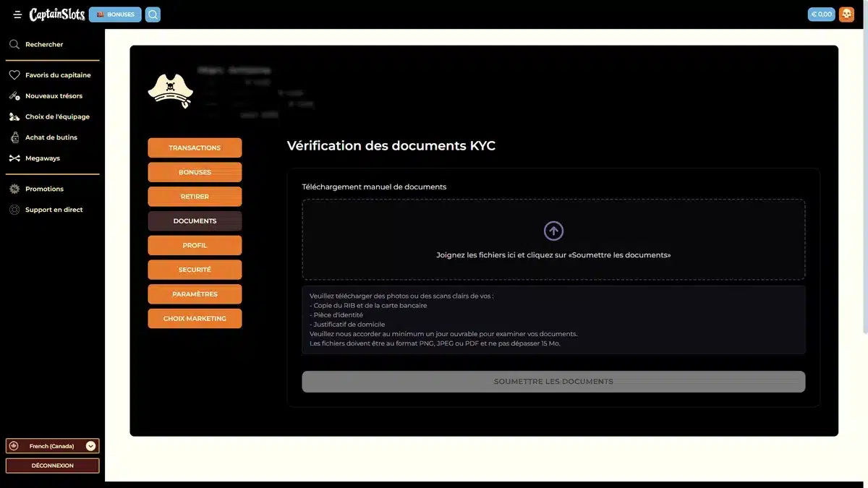The image size is (868, 488).
Task: Open the PROFIL tab
Action: pyautogui.click(x=195, y=245)
